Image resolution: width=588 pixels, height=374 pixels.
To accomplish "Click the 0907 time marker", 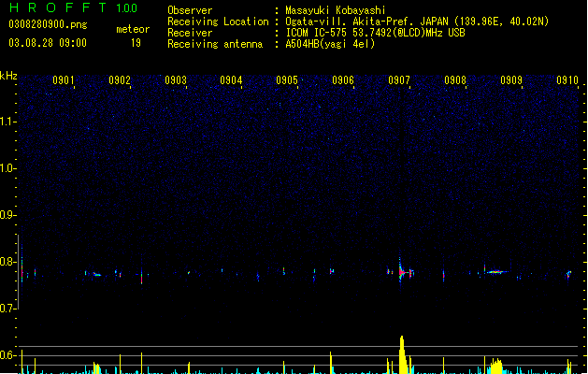I will click(399, 80).
